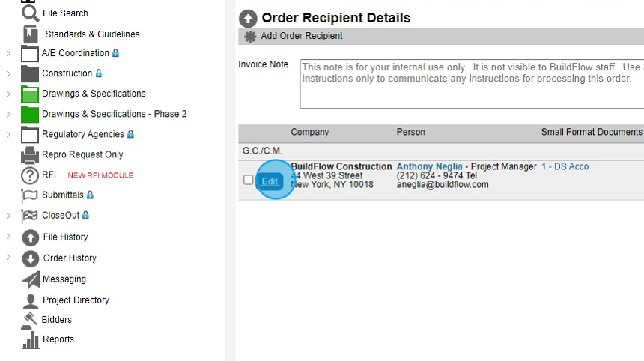The width and height of the screenshot is (644, 361).
Task: Check the BuildFlow Construction recipient checkbox
Action: click(249, 180)
